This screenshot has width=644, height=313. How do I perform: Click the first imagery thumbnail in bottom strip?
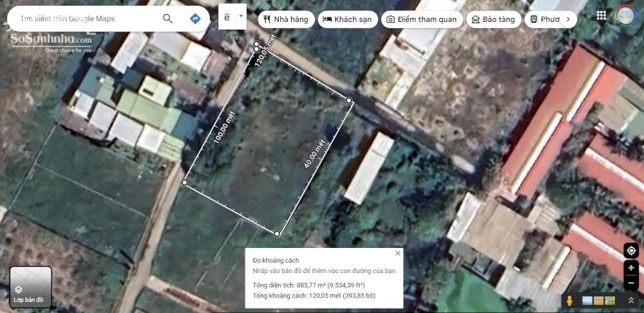(587, 300)
